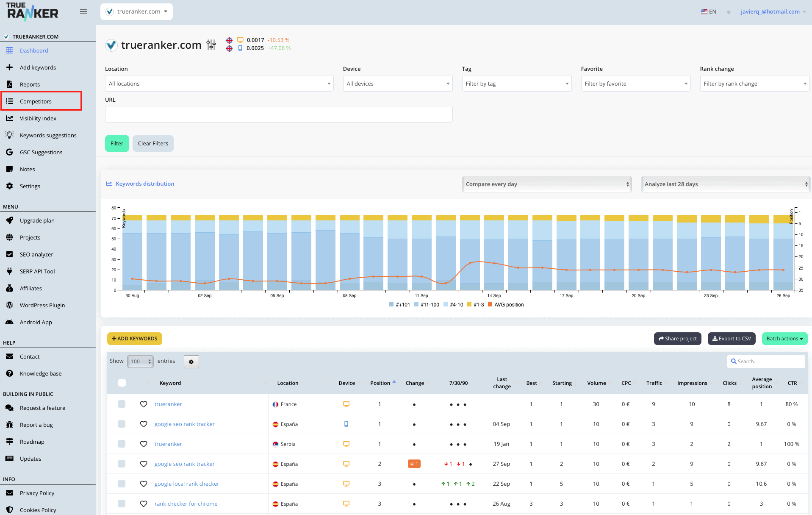Click the Export to CSV button
This screenshot has width=812, height=515.
tap(732, 339)
